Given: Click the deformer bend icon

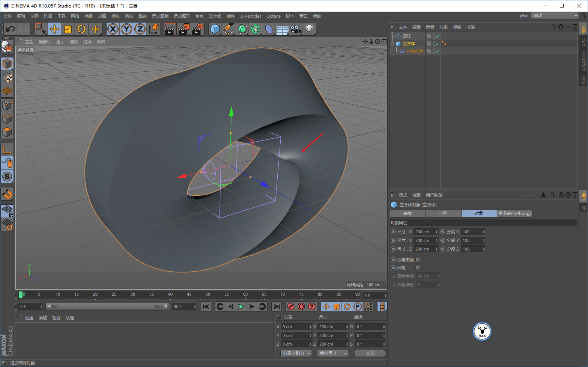Looking at the screenshot, I should pyautogui.click(x=269, y=29).
